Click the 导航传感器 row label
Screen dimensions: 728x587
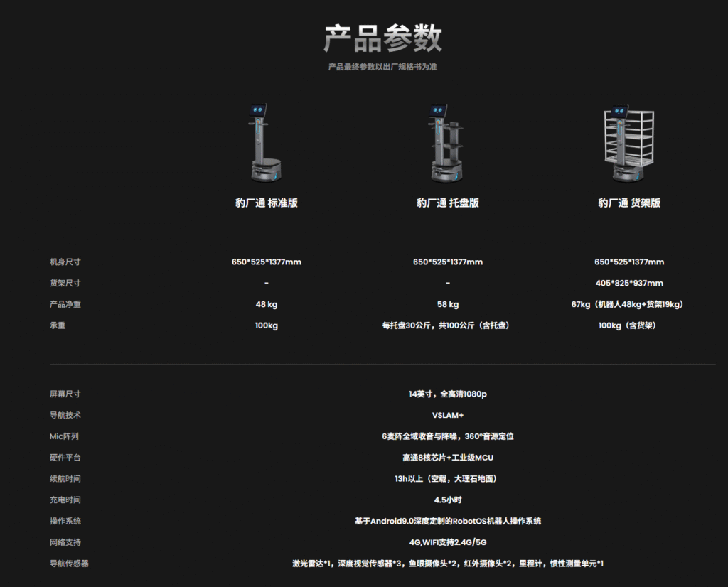click(x=69, y=564)
